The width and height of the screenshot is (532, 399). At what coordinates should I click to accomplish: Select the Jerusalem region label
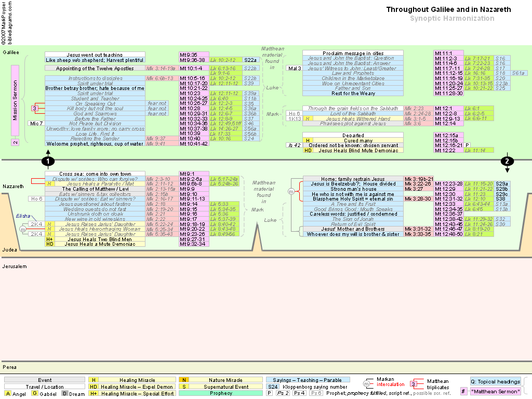click(x=15, y=267)
